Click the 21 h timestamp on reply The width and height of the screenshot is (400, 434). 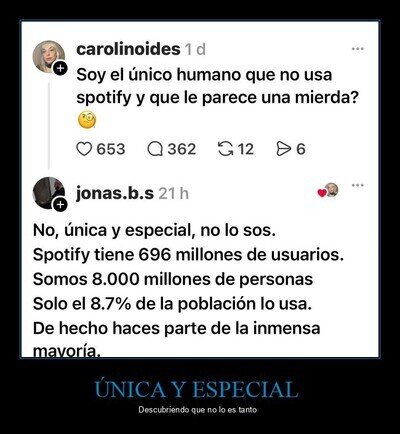(173, 193)
